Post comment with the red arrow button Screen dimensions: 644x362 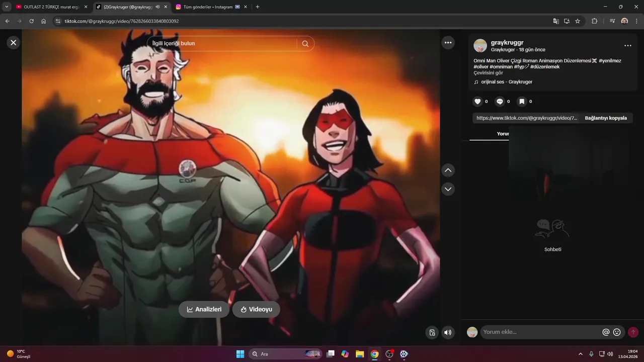click(633, 332)
